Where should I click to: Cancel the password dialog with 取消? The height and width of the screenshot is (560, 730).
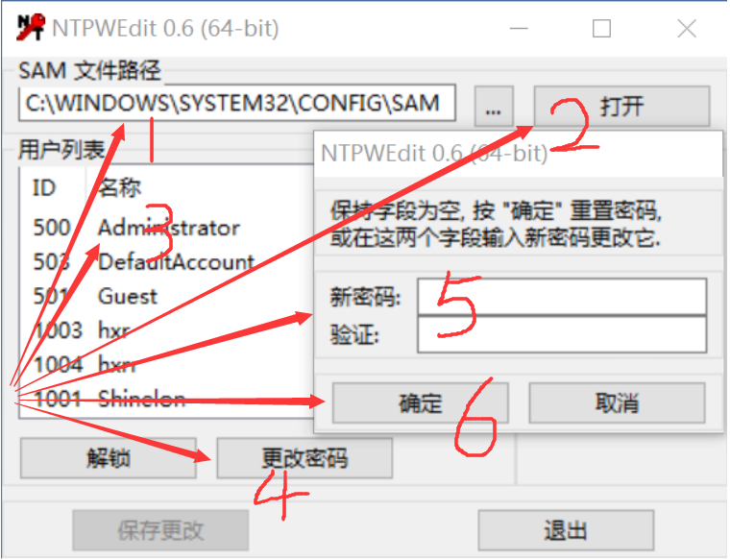(617, 403)
